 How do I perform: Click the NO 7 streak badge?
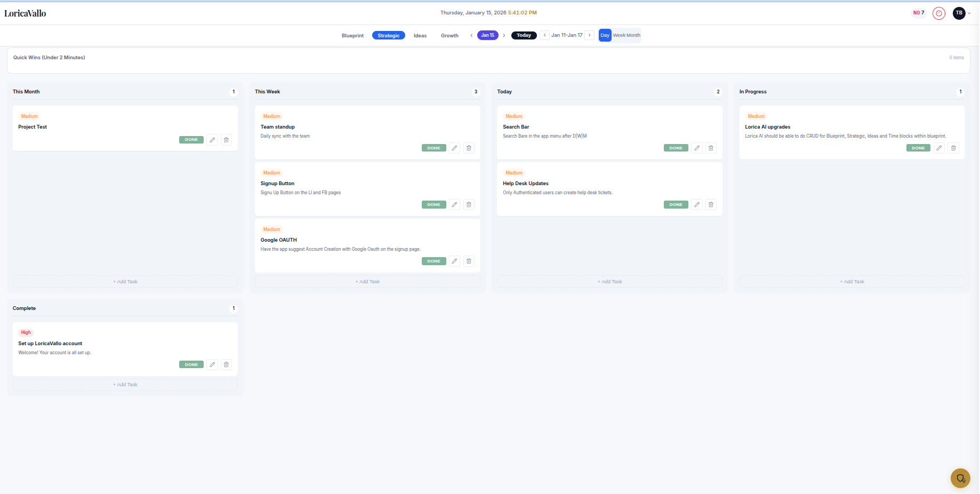pos(918,12)
